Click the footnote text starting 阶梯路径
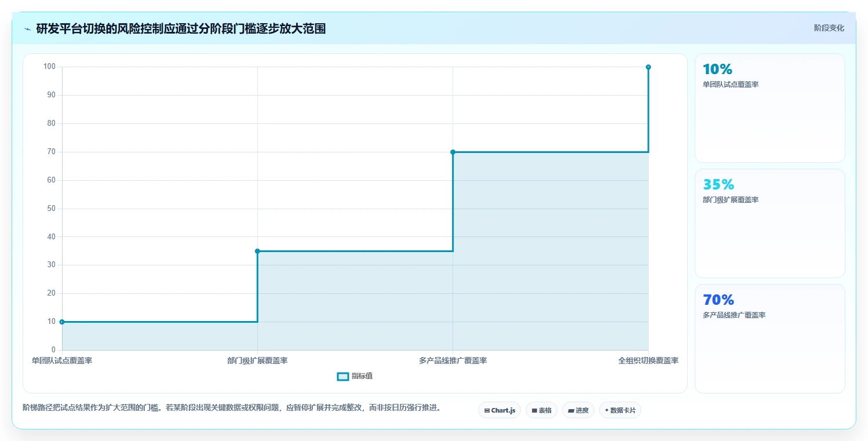Image resolution: width=868 pixels, height=441 pixels. coord(232,407)
